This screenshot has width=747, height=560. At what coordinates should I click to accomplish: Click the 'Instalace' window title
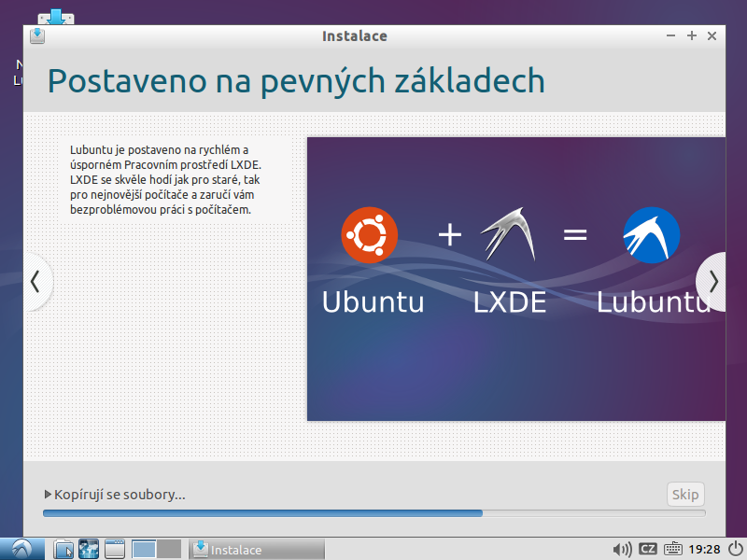(355, 36)
